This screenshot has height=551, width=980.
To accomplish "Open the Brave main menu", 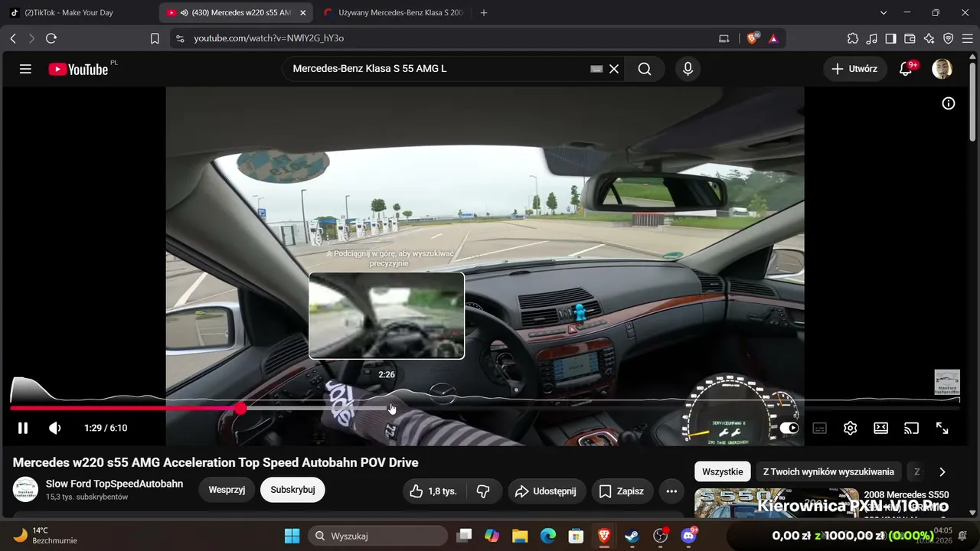I will pyautogui.click(x=968, y=38).
